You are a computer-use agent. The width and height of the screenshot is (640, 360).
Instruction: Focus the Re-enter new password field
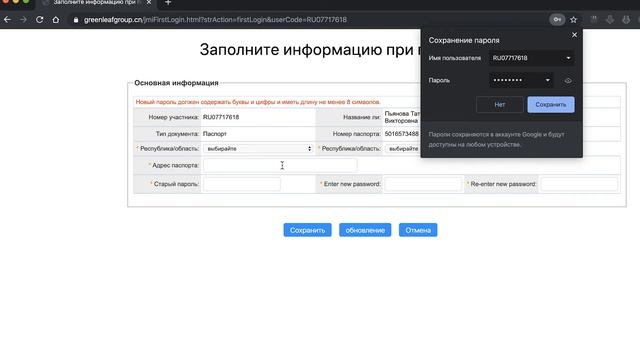tap(579, 184)
